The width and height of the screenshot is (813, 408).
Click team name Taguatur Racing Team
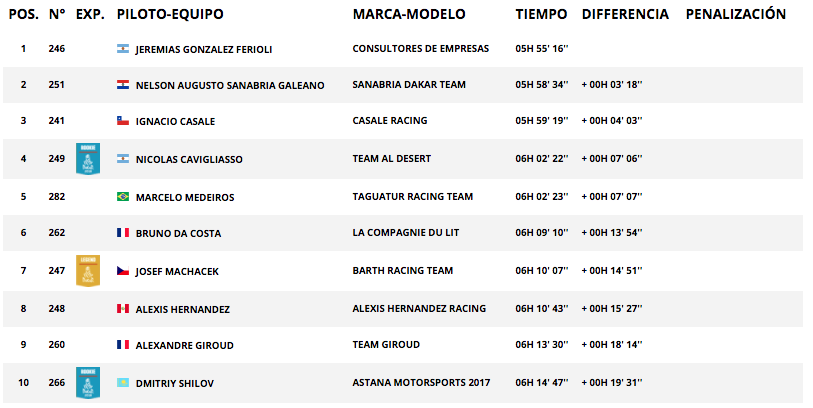pyautogui.click(x=413, y=196)
